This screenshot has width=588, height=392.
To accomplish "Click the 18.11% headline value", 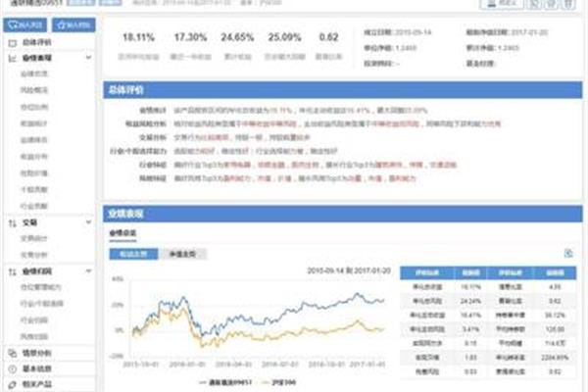I will [x=138, y=37].
